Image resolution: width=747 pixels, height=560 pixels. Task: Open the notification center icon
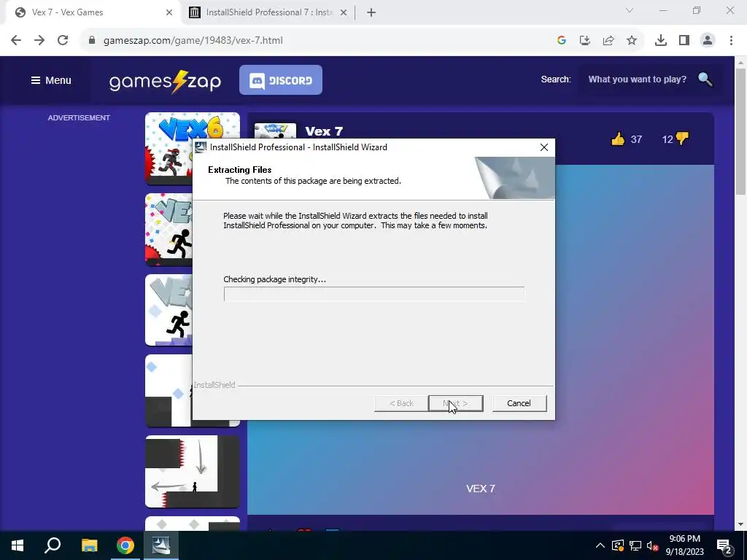pos(724,546)
